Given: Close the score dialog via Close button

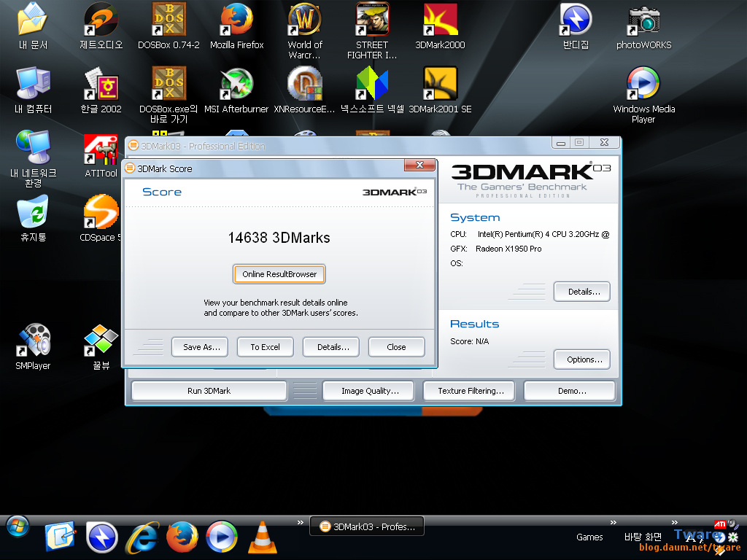Looking at the screenshot, I should (396, 347).
